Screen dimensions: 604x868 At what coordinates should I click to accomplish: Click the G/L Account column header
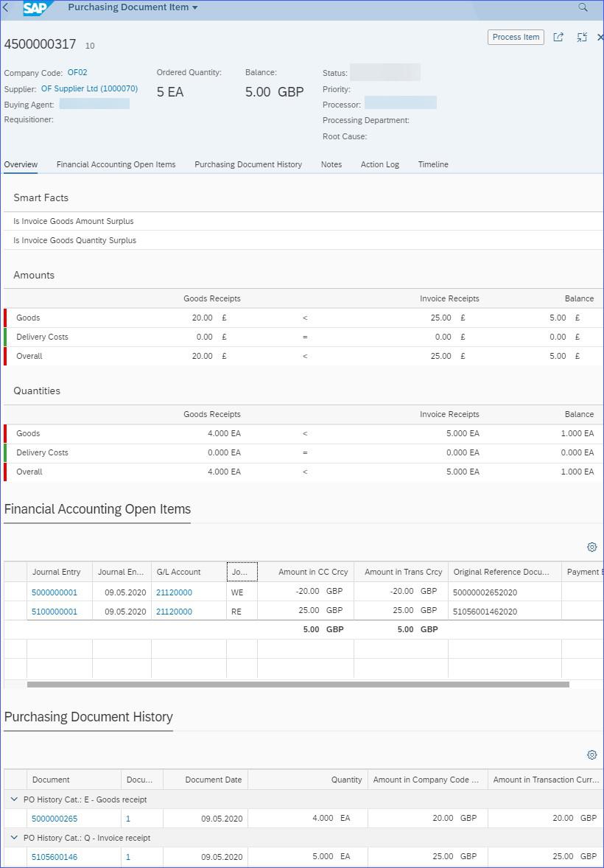[189, 572]
